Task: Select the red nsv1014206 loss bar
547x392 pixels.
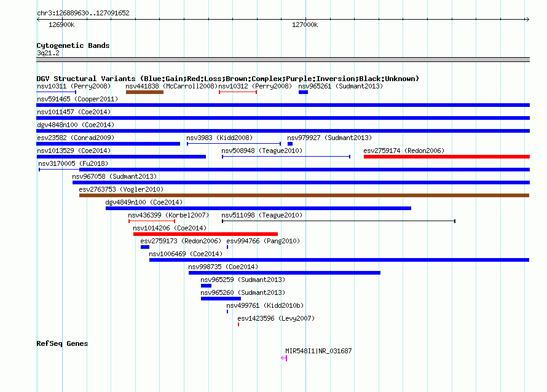Action: (x=205, y=234)
